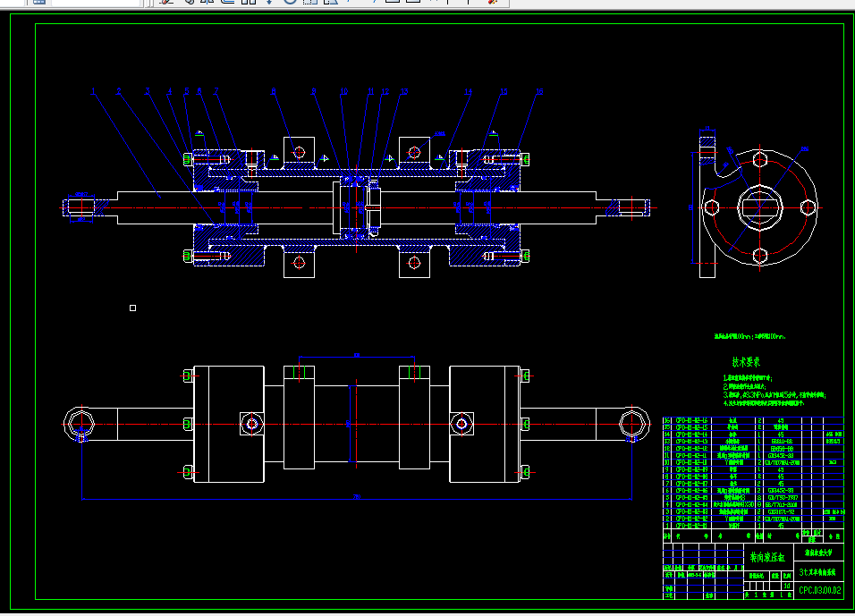The image size is (855, 616).
Task: Click the 转向液压缸 title block text
Action: [767, 558]
